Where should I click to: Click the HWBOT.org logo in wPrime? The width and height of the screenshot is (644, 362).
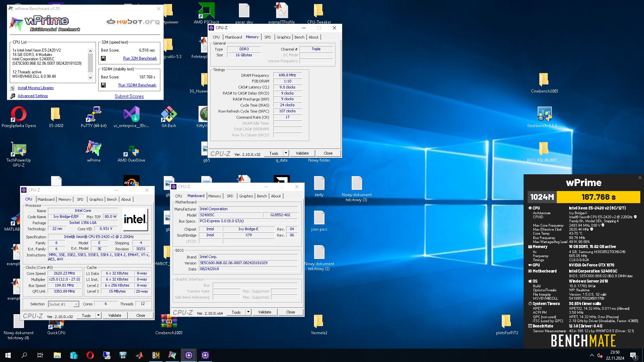(x=133, y=22)
